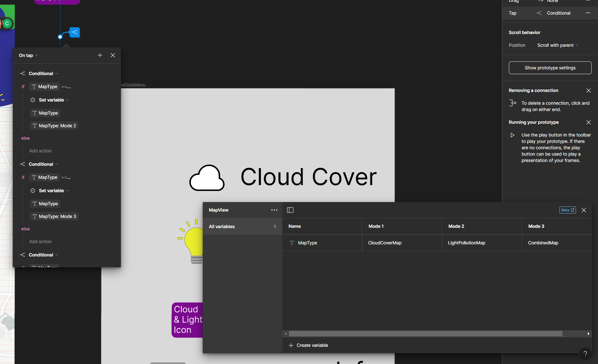This screenshot has height=364, width=598.
Task: Select the Tap Conditional interaction row
Action: (x=550, y=13)
